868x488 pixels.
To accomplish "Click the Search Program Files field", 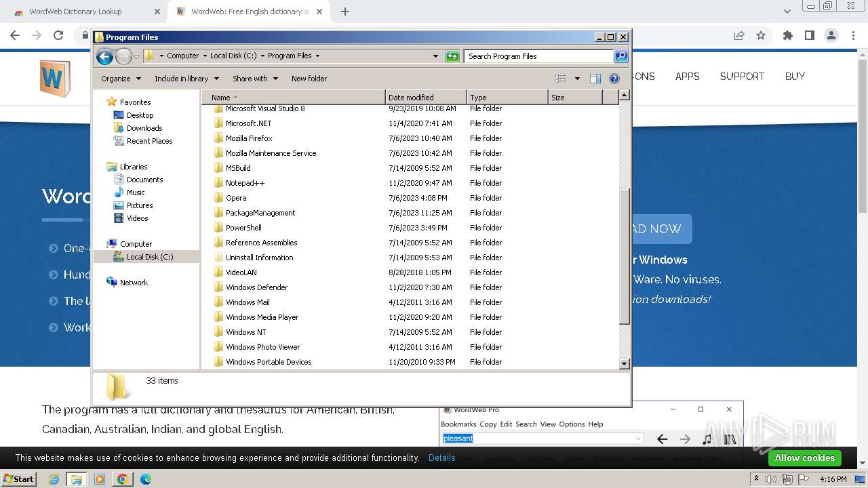I will (x=539, y=56).
